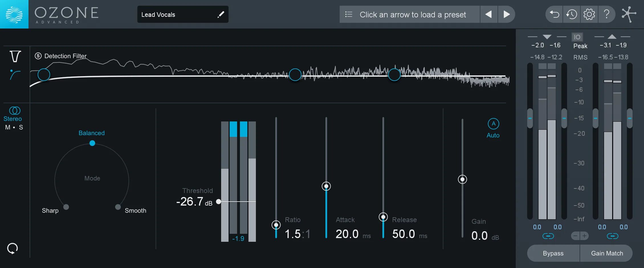Click the Threshold value -26.7 dB
Viewport: 644px width, 268px height.
(x=194, y=202)
